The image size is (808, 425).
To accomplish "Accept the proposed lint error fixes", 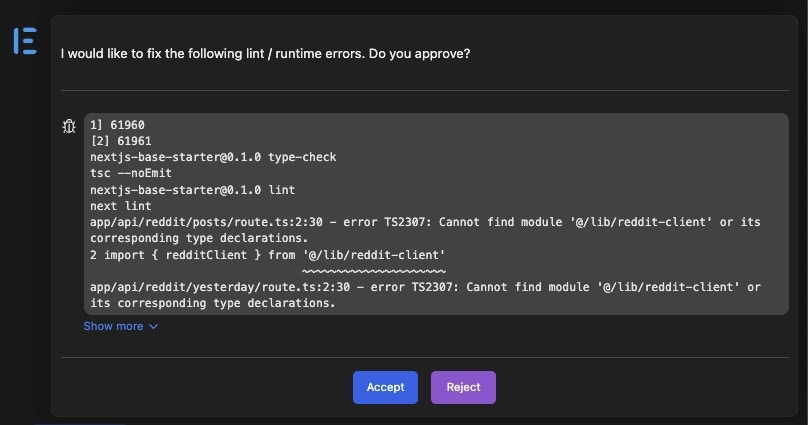I will coord(385,387).
